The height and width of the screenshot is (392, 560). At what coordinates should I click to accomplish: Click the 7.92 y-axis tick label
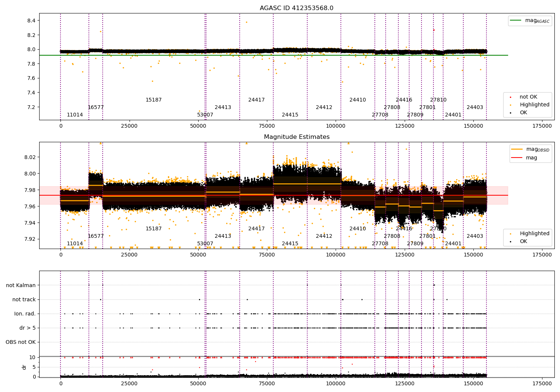pos(30,239)
